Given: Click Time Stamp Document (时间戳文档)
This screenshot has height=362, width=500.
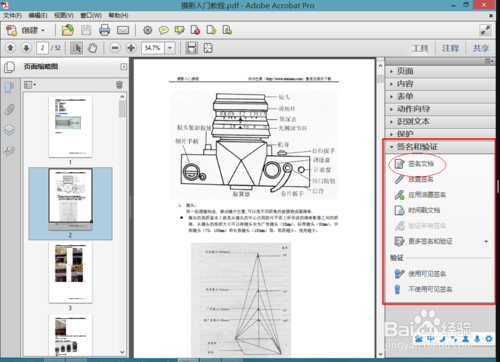Looking at the screenshot, I should tap(417, 210).
